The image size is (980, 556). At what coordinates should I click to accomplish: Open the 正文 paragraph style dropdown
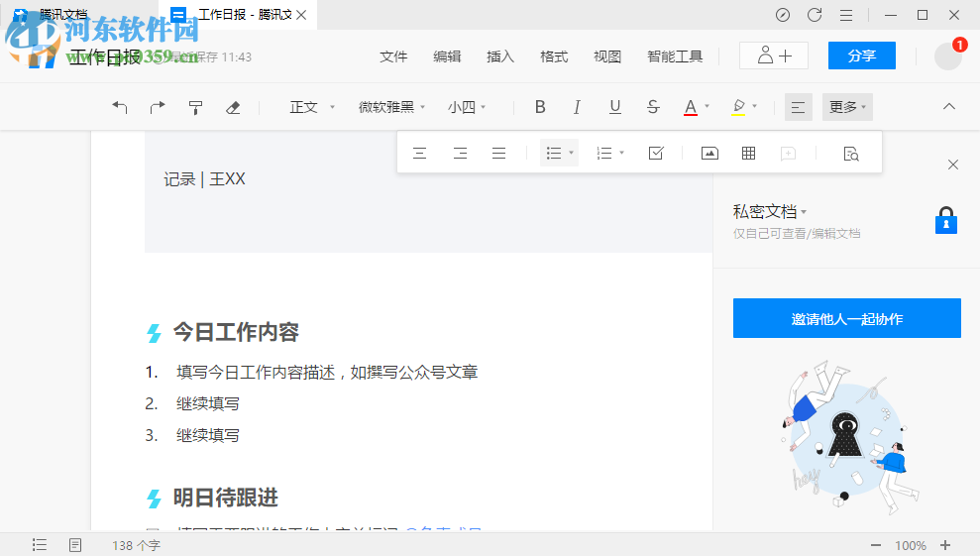(x=312, y=108)
